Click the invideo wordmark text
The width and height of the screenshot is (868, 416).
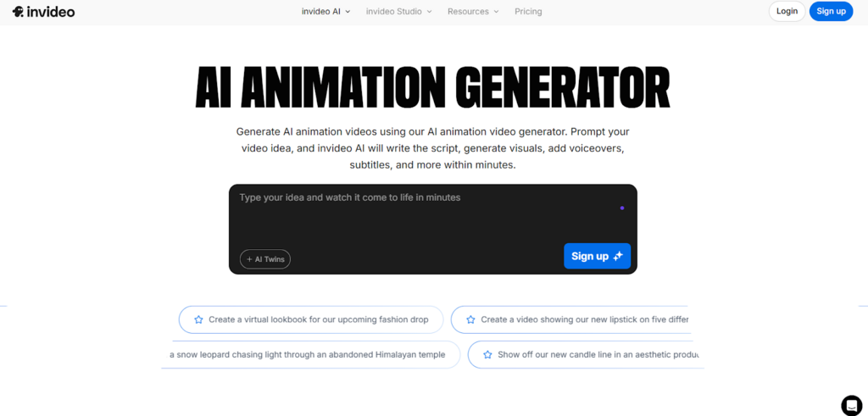(50, 12)
